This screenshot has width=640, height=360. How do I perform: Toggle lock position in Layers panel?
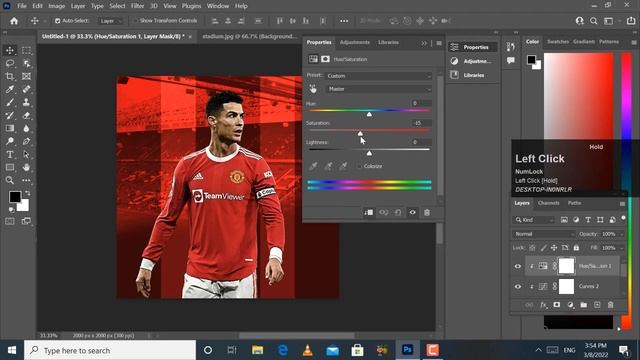tap(554, 248)
